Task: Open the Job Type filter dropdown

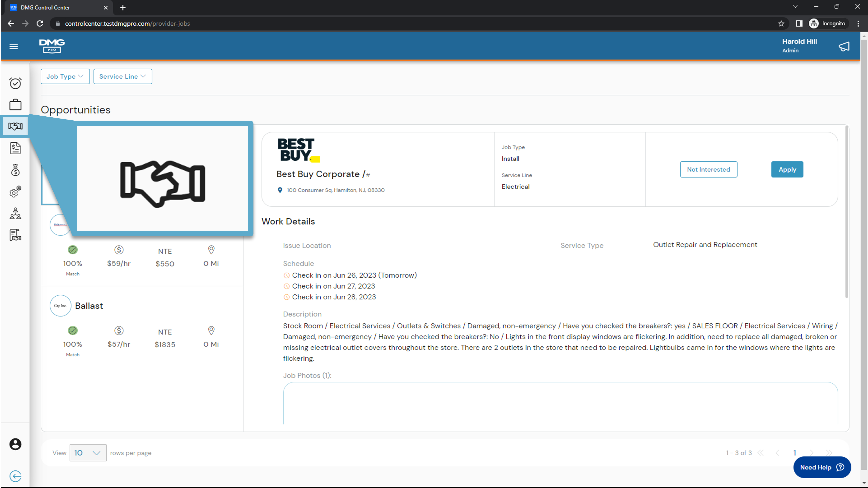Action: pyautogui.click(x=65, y=76)
